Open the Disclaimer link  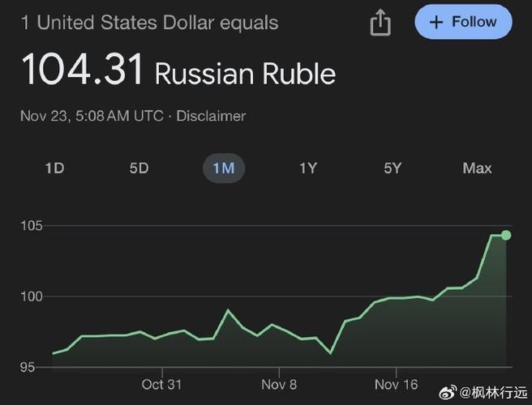click(211, 116)
